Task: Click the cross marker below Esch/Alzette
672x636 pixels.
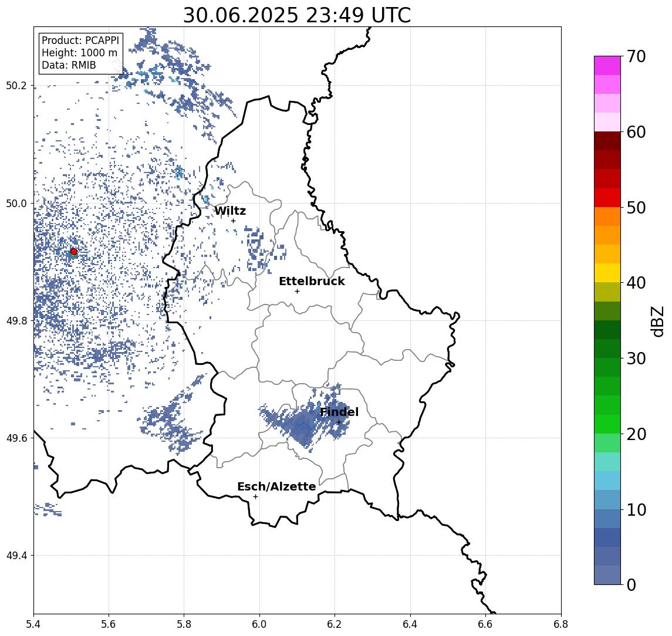Action: pyautogui.click(x=255, y=497)
